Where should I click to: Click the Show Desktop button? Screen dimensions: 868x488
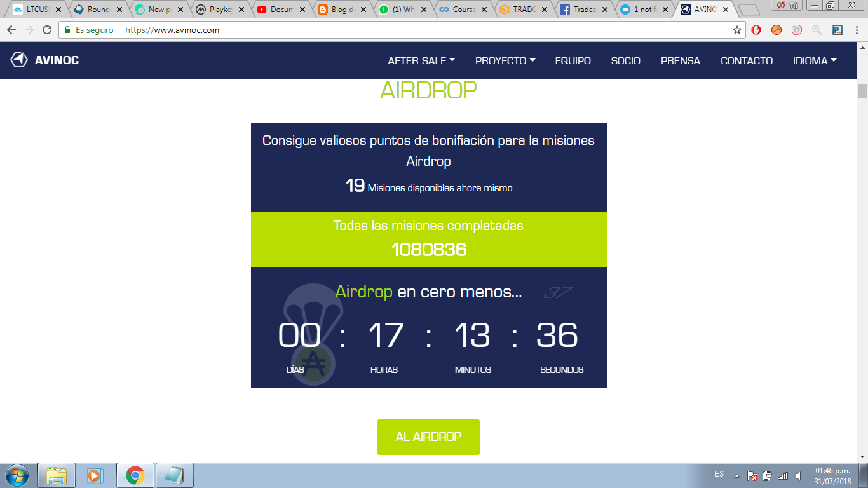(863, 475)
